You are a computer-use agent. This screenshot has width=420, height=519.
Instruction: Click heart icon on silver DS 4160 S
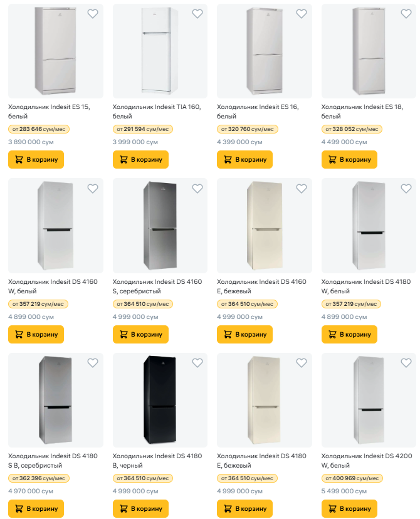tap(197, 189)
